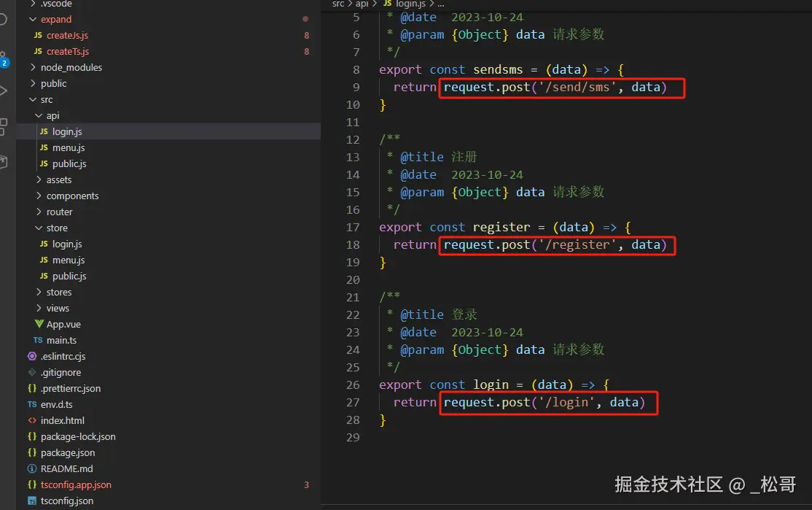Open package-lock.json from the explorer
Screen dimensions: 812x510
(78, 436)
